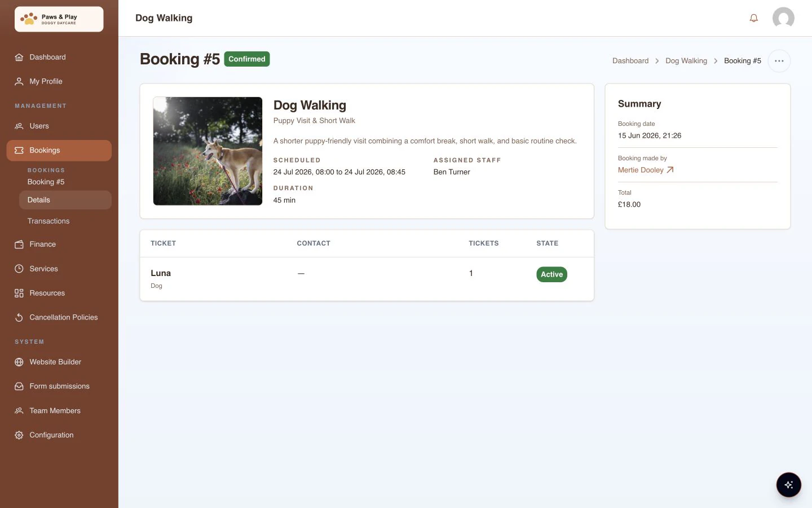Click the Luna ticket row name
Viewport: 812px width, 508px height.
pyautogui.click(x=161, y=273)
